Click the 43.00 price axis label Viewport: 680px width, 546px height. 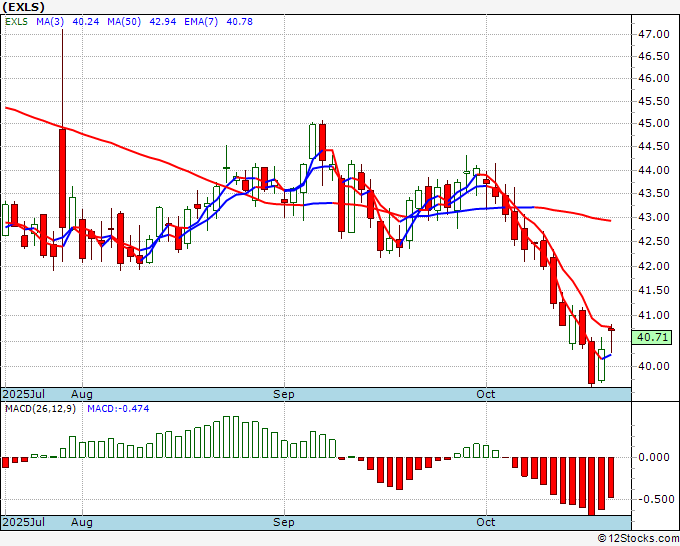[x=654, y=217]
